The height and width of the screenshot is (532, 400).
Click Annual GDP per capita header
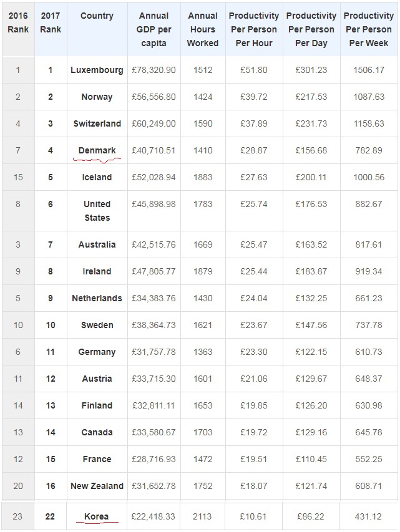coord(154,29)
